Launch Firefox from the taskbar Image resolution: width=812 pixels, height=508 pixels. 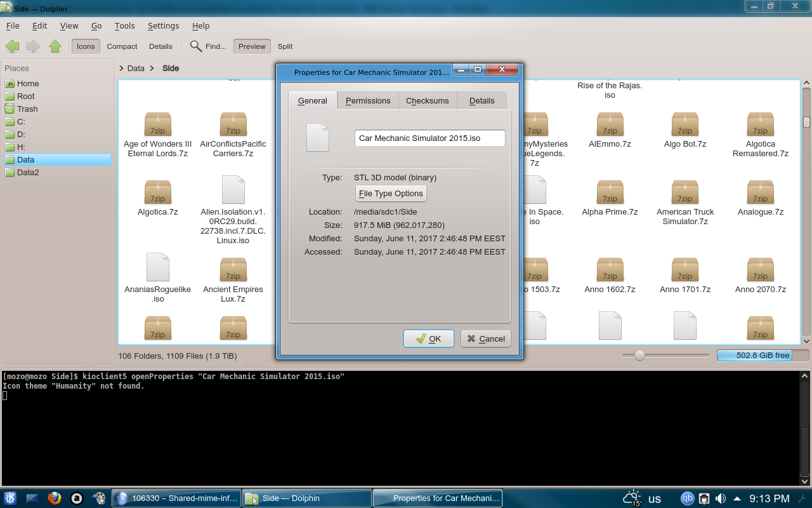coord(55,498)
